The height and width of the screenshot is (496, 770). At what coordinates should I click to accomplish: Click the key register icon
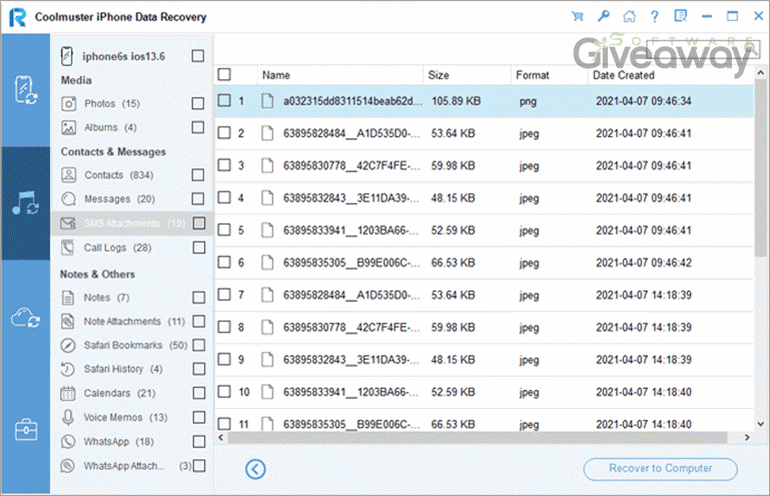tap(604, 16)
